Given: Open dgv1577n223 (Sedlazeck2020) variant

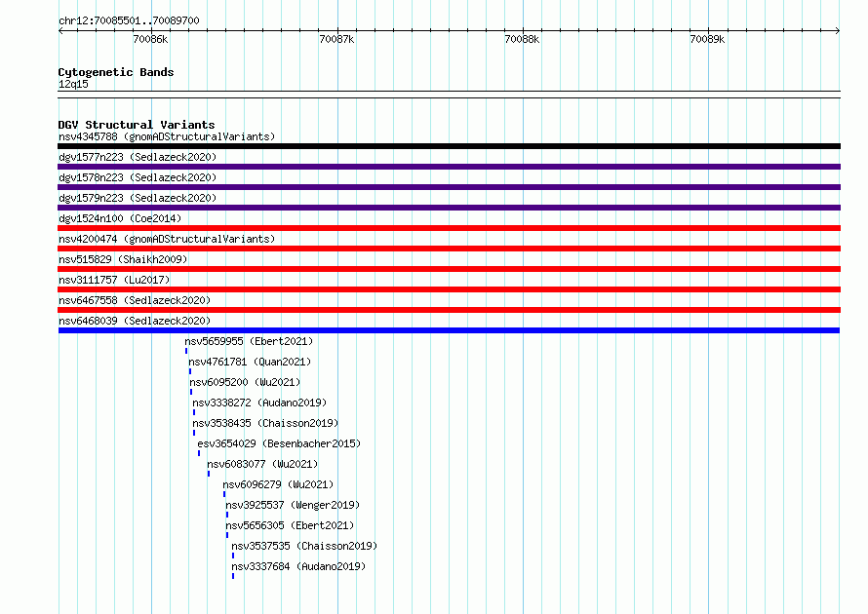Looking at the screenshot, I should (138, 157).
